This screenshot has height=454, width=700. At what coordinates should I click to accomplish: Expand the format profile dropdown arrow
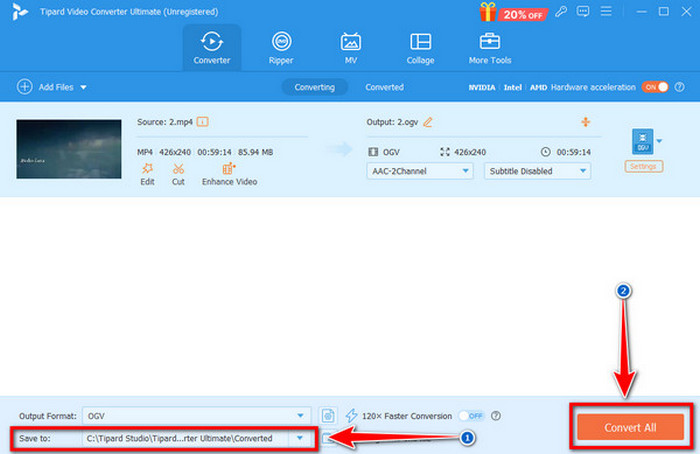659,141
